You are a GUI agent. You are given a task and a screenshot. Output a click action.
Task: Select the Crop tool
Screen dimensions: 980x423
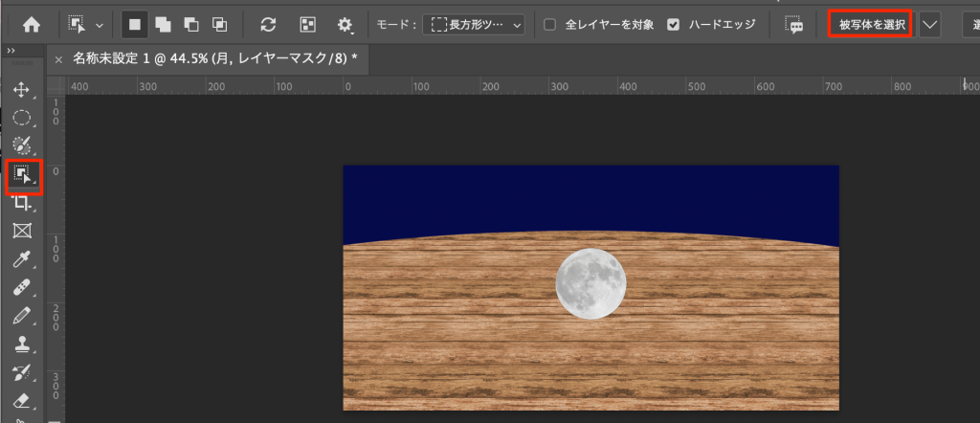point(22,203)
